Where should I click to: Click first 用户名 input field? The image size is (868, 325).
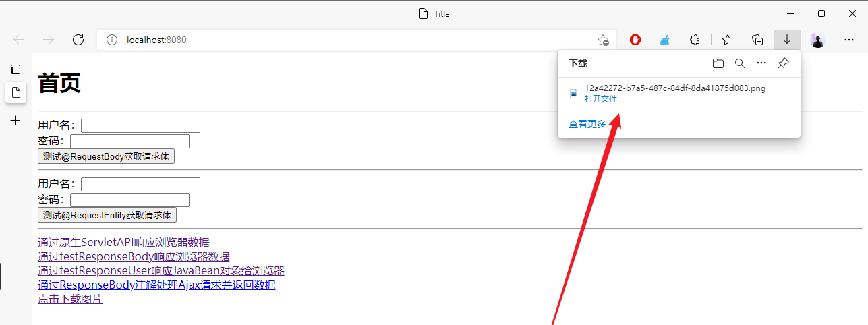click(140, 126)
